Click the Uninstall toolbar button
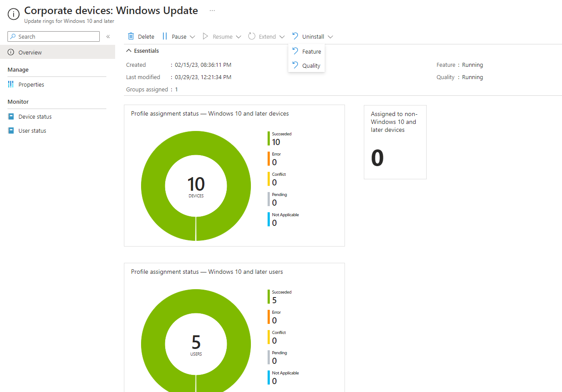562x392 pixels. (312, 36)
